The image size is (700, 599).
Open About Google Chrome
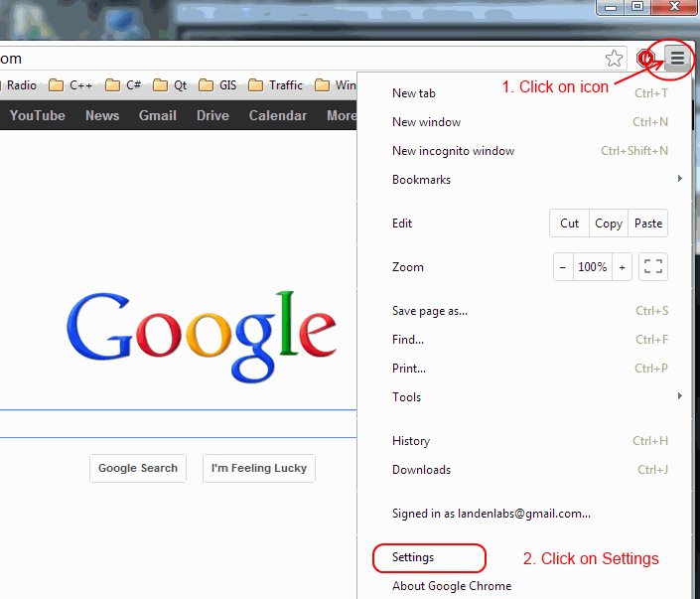(x=524, y=586)
